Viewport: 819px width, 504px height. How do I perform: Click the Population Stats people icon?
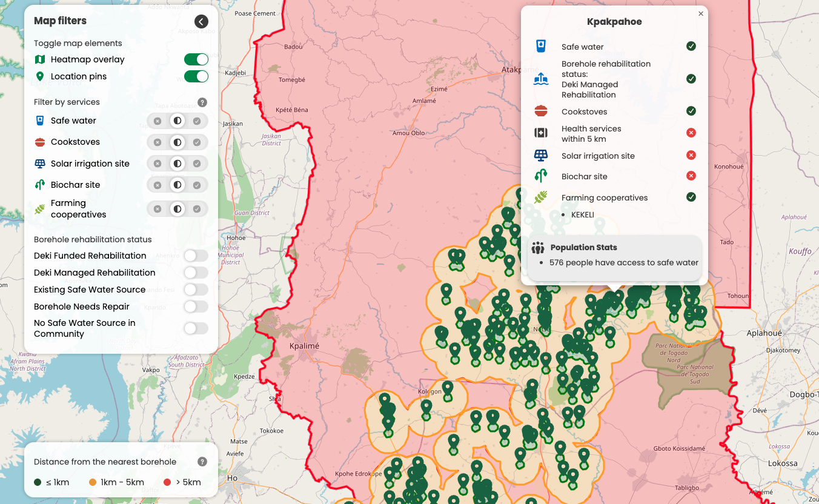(538, 247)
